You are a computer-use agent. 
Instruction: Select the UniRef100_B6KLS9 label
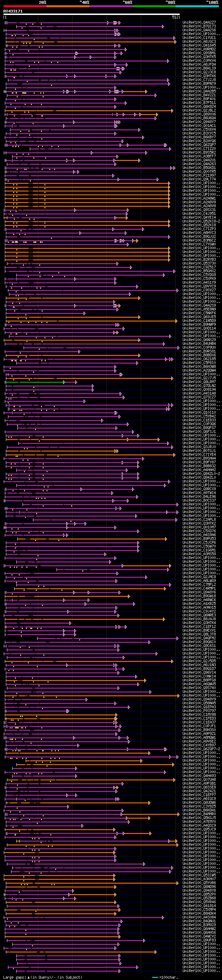pos(199,68)
